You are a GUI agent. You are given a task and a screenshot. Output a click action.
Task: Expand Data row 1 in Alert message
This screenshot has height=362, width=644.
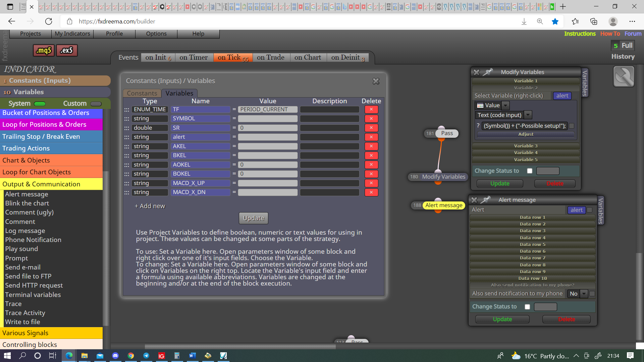(x=532, y=217)
